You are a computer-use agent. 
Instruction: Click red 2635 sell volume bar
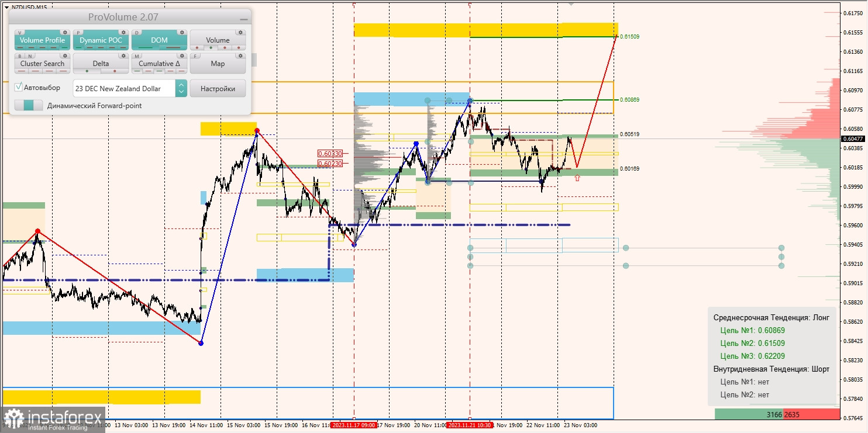point(811,414)
